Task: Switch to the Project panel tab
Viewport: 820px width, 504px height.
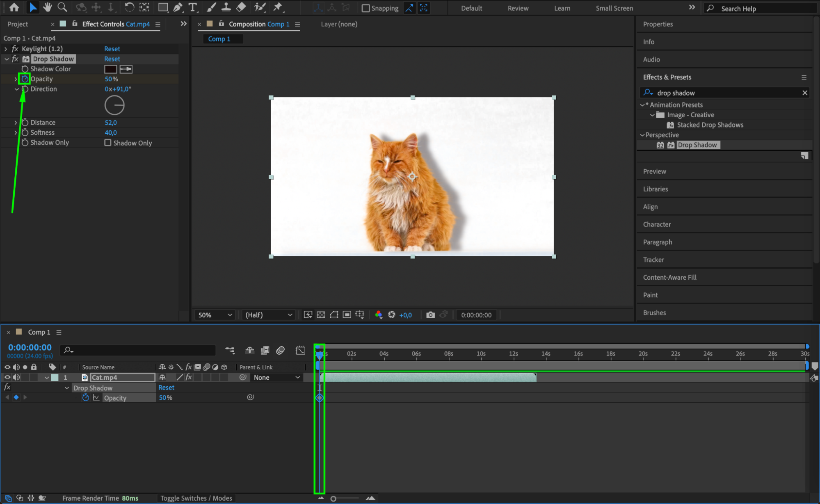Action: tap(18, 24)
